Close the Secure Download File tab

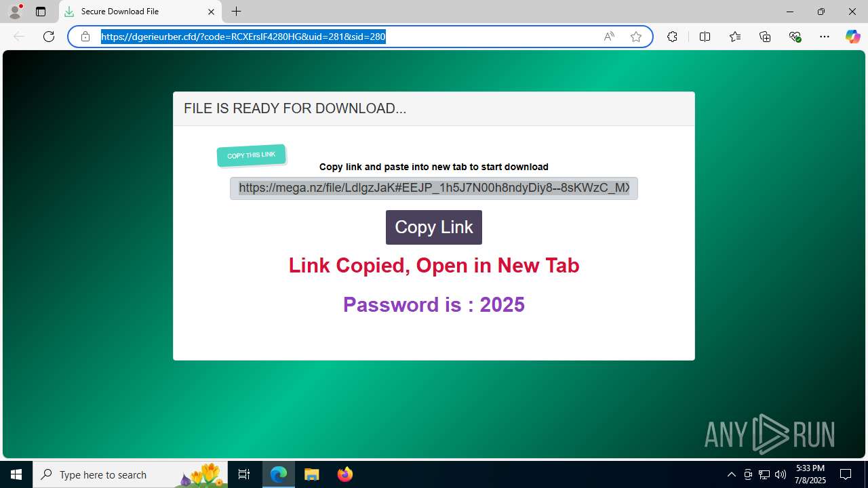211,12
